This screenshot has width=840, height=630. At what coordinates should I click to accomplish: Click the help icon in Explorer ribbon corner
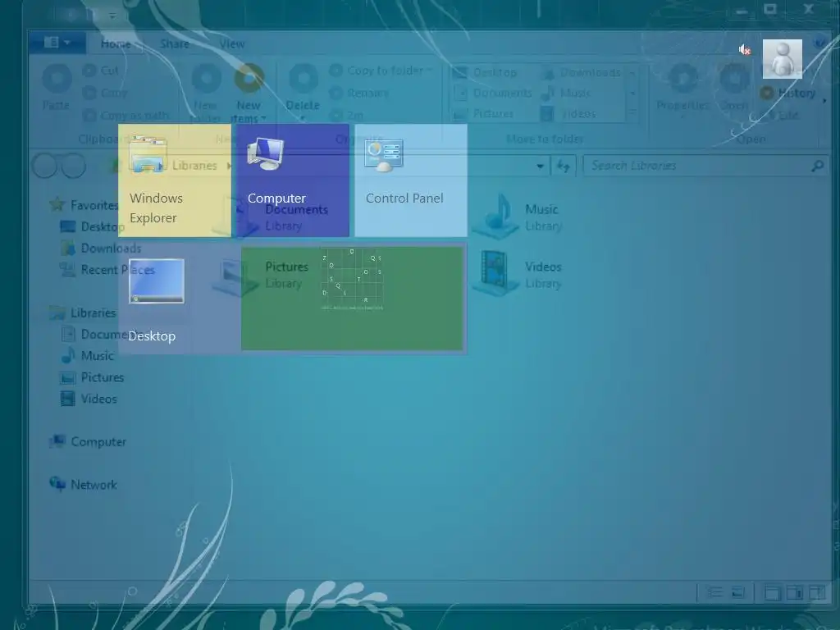coord(819,42)
